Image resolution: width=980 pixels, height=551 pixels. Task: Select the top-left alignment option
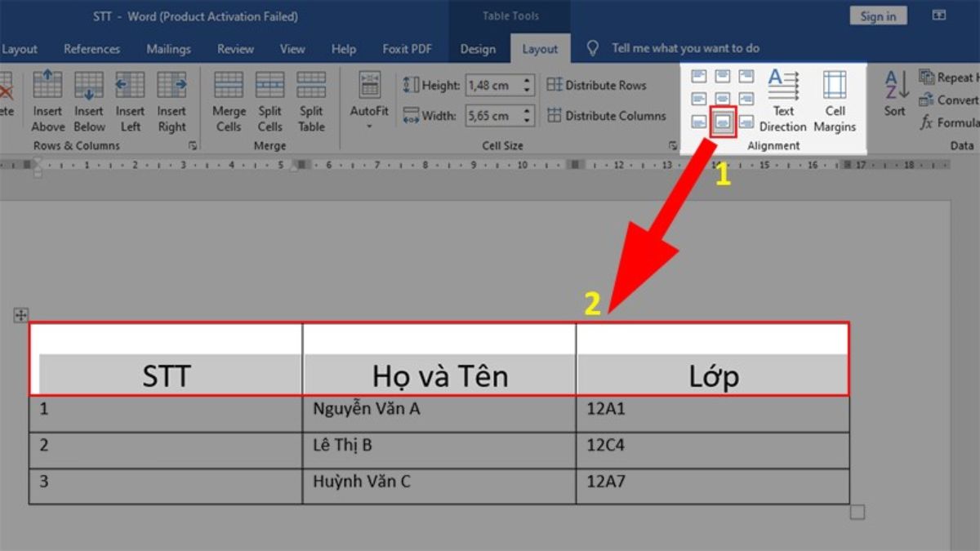click(701, 77)
